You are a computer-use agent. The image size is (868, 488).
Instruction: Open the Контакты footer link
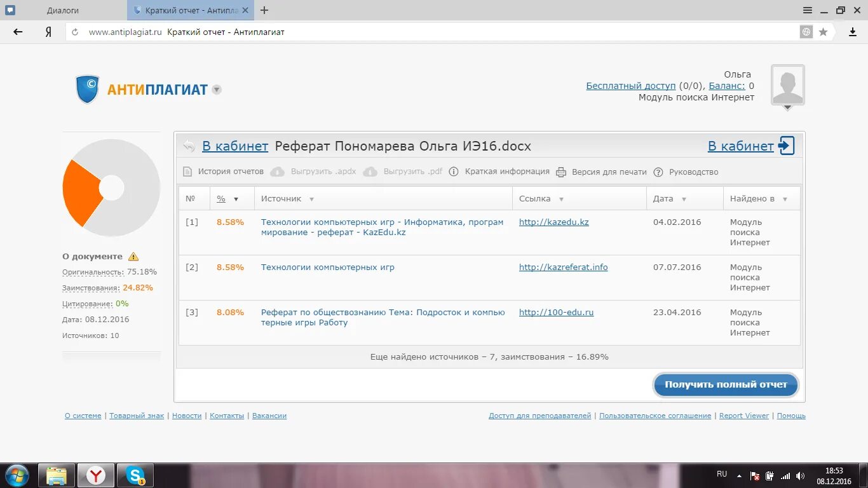227,416
